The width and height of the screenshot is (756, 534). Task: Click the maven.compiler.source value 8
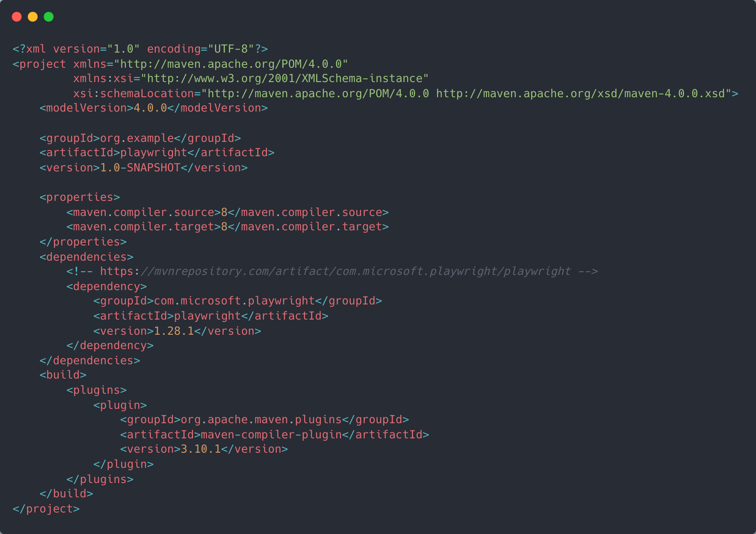pyautogui.click(x=224, y=212)
